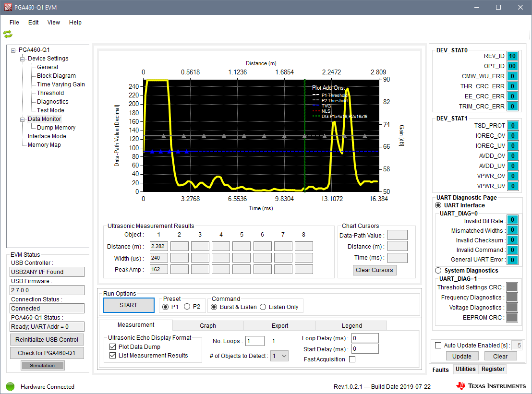
Task: Toggle Plot Data Dump checkbox
Action: (x=113, y=346)
